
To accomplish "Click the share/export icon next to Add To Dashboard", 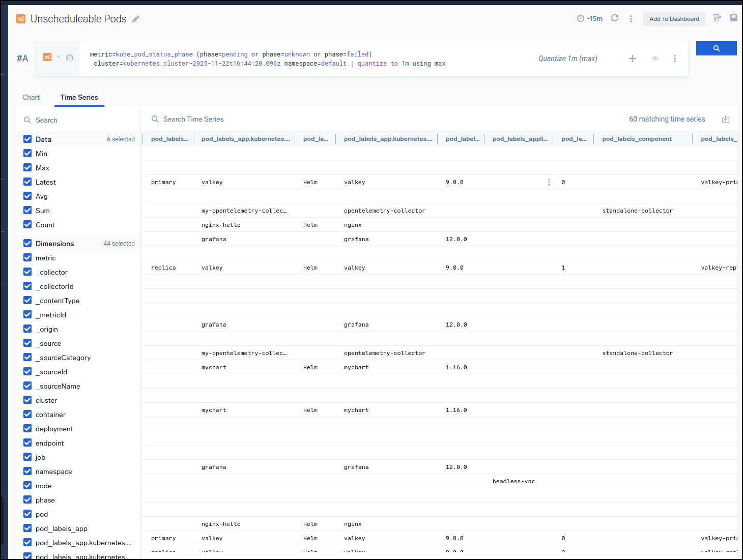I will coord(717,18).
